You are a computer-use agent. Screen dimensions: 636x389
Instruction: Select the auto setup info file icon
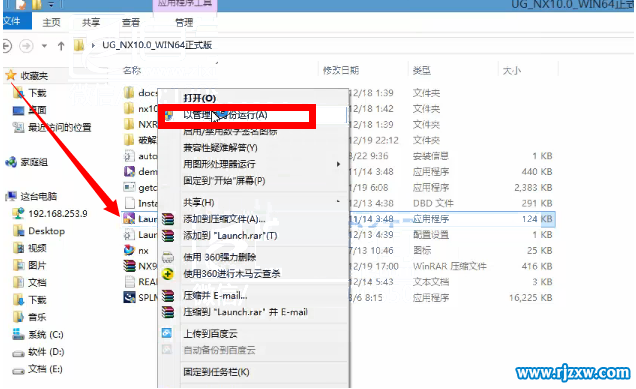click(x=129, y=156)
